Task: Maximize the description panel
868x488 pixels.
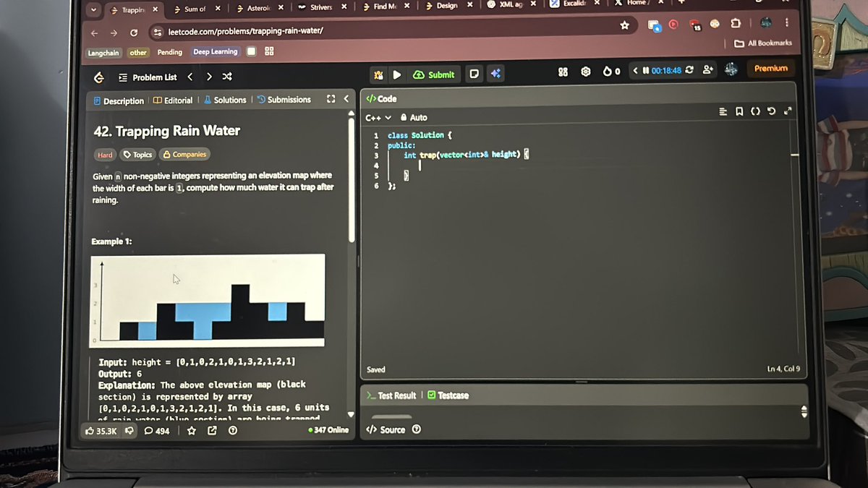Action: tap(331, 99)
